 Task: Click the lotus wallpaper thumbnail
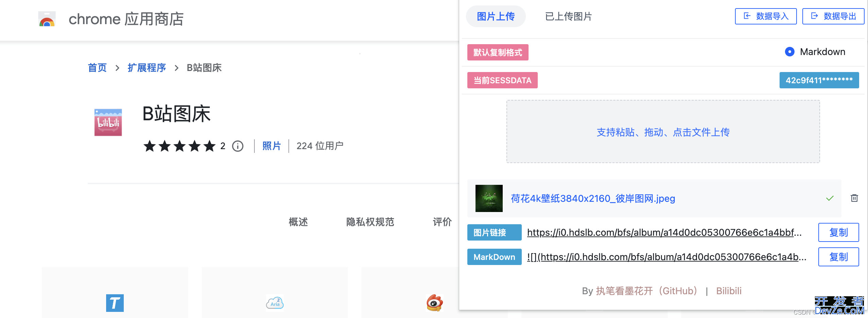(x=489, y=198)
